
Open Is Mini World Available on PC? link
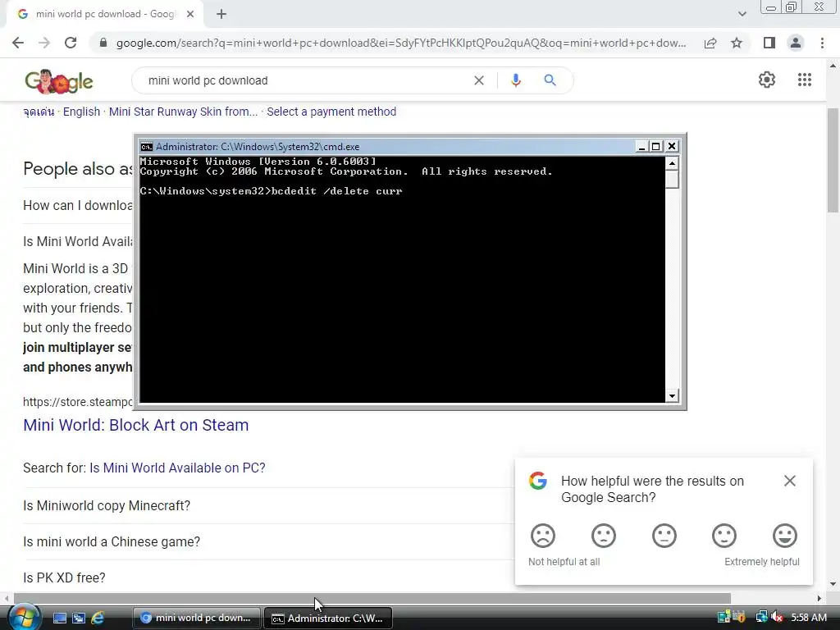click(x=177, y=468)
